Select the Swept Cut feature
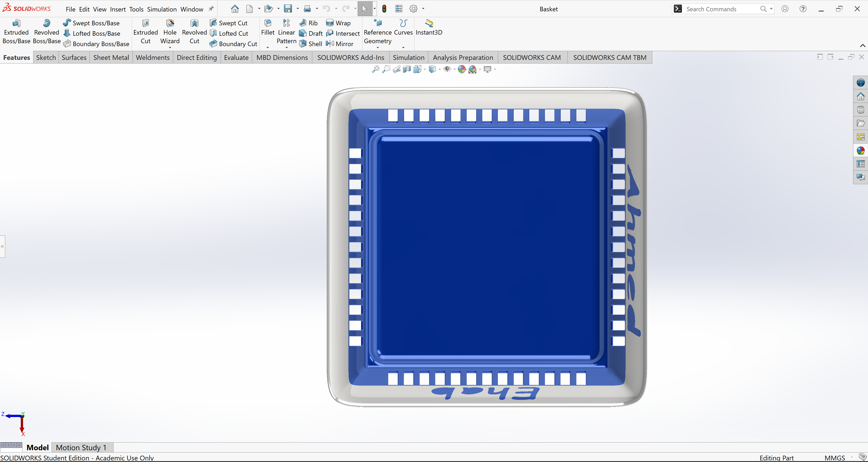The image size is (868, 462). pyautogui.click(x=228, y=23)
